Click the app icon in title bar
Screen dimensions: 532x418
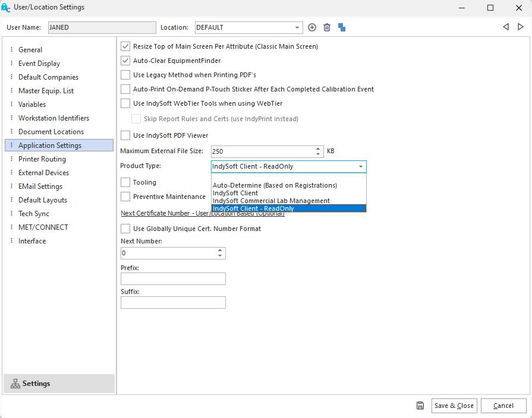[x=5, y=8]
